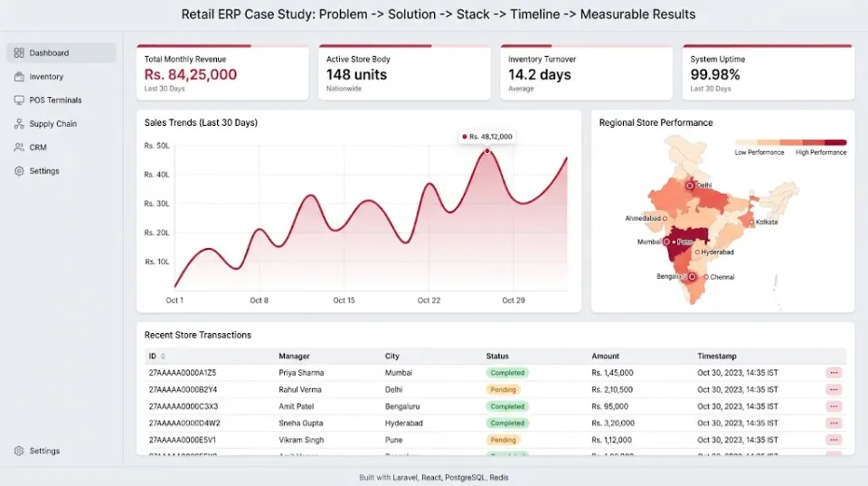Click the Pending badge for Vikram Singh
This screenshot has width=868, height=486.
tap(503, 440)
